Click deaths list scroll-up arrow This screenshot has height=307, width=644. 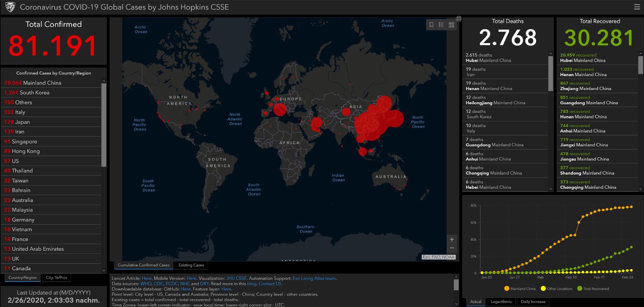551,53
